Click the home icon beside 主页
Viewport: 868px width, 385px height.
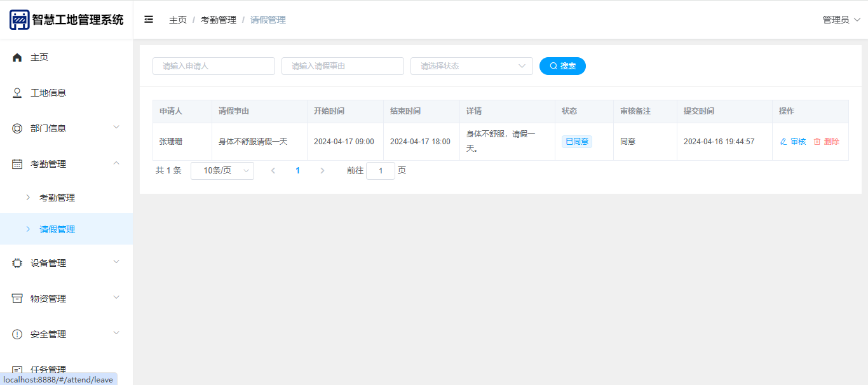coord(17,57)
